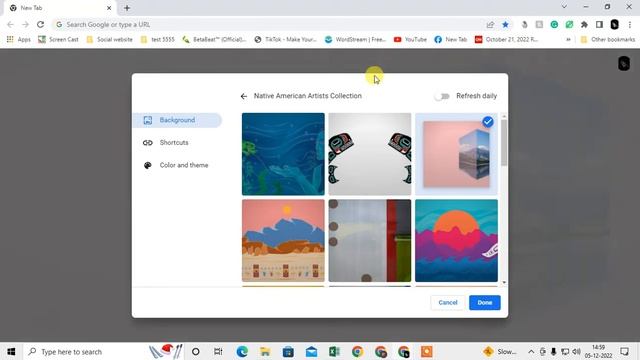Open the October 21, 2022 bookmark
Image resolution: width=640 pixels, height=360 pixels.
(507, 40)
